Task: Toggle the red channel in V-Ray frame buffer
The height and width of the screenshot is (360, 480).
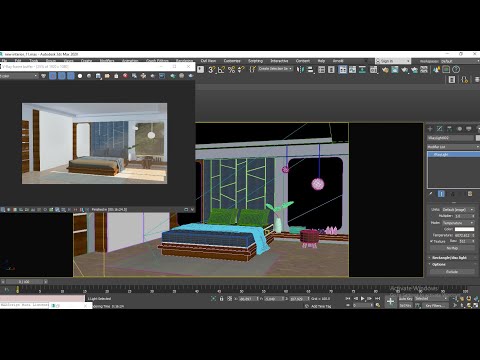Action: pos(53,76)
